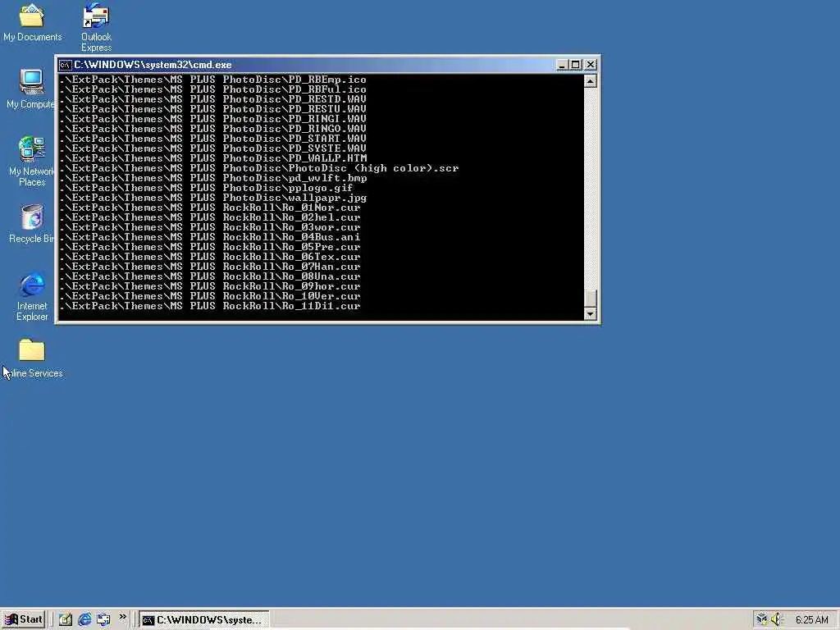Minimize the cmd.exe window
Image resolution: width=840 pixels, height=630 pixels.
click(x=562, y=65)
